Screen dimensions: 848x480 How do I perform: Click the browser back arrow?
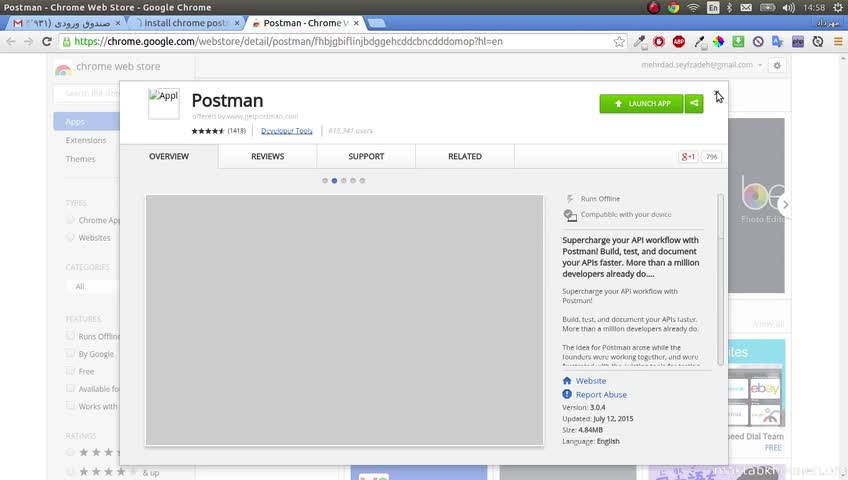tap(11, 42)
